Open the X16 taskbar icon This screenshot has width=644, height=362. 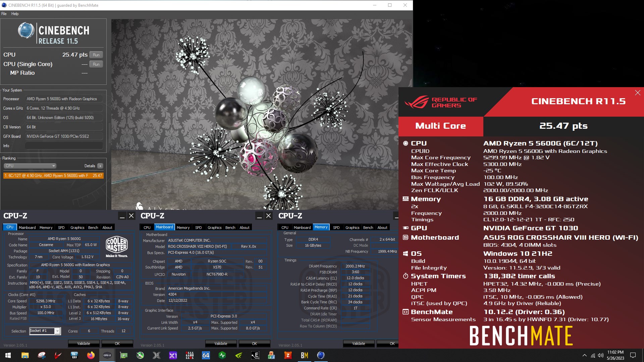click(x=156, y=355)
